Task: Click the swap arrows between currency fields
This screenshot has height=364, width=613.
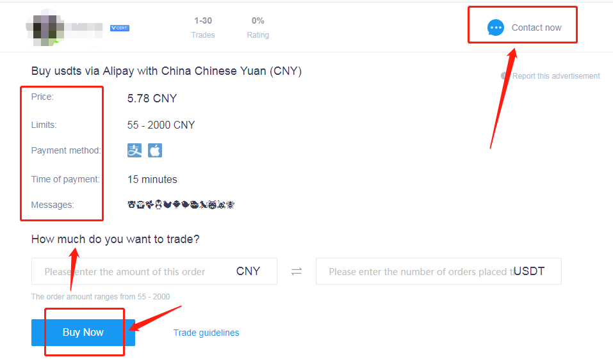Action: pyautogui.click(x=297, y=271)
